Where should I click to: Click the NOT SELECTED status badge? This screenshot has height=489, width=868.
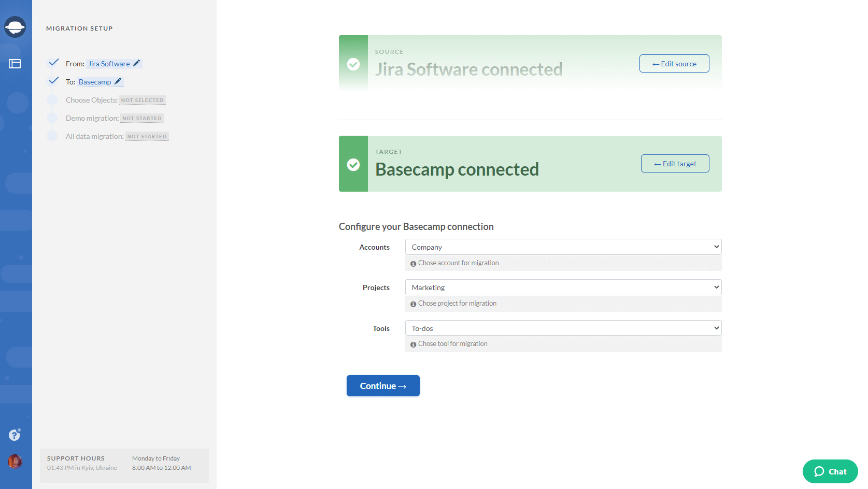tap(143, 100)
